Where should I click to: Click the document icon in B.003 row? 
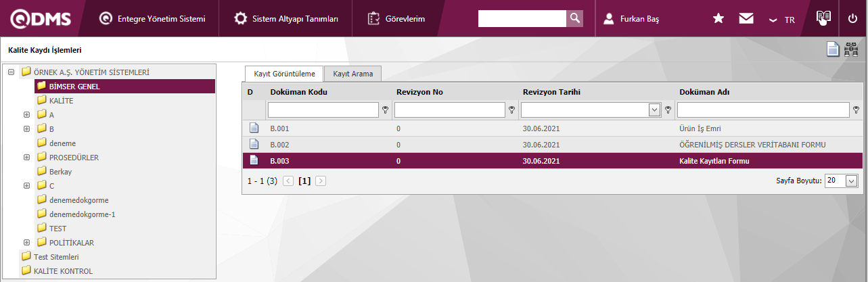click(254, 160)
